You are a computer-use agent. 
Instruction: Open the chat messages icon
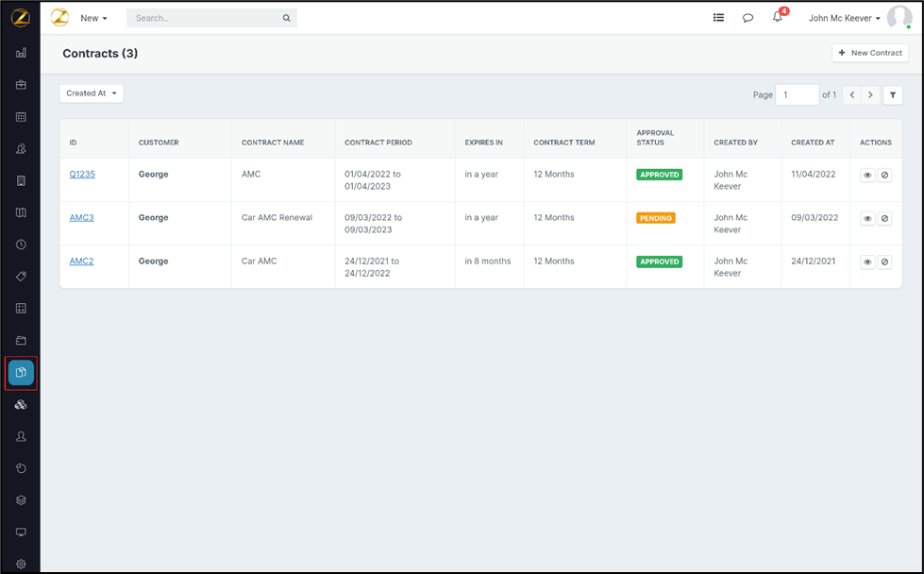pyautogui.click(x=748, y=18)
